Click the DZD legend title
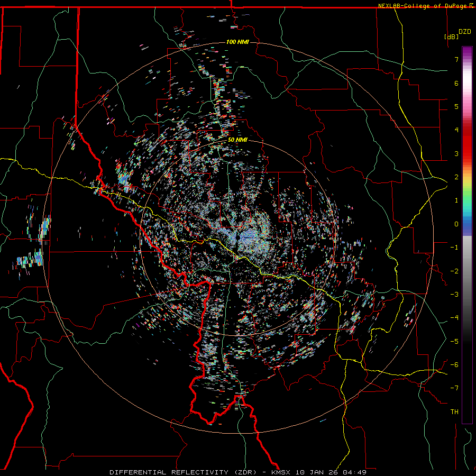The image size is (476, 476). (x=465, y=32)
